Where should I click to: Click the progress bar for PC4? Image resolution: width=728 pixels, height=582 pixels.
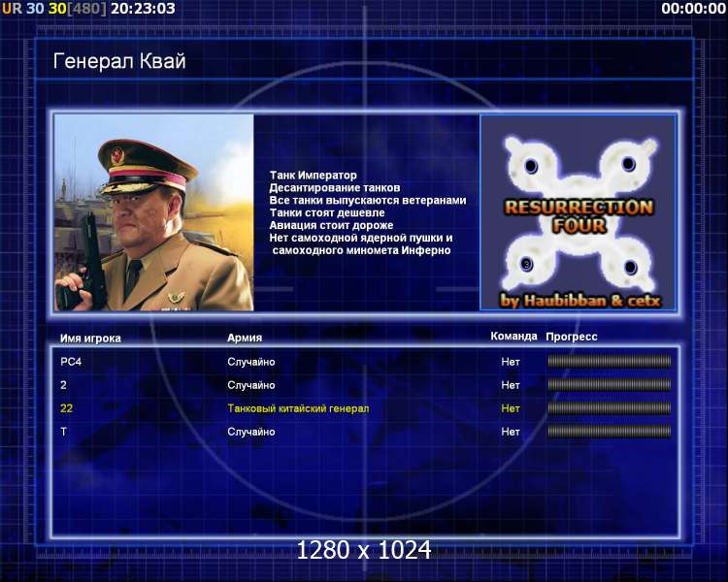point(610,362)
